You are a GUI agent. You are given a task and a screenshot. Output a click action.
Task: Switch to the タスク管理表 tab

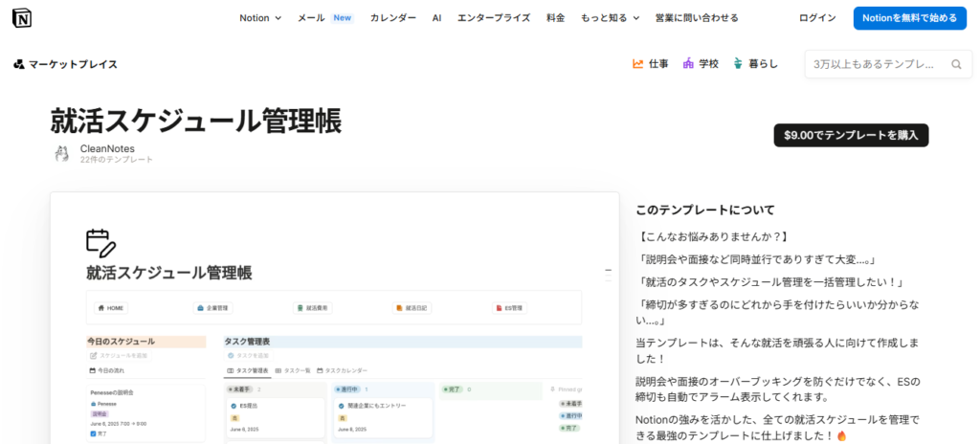248,371
